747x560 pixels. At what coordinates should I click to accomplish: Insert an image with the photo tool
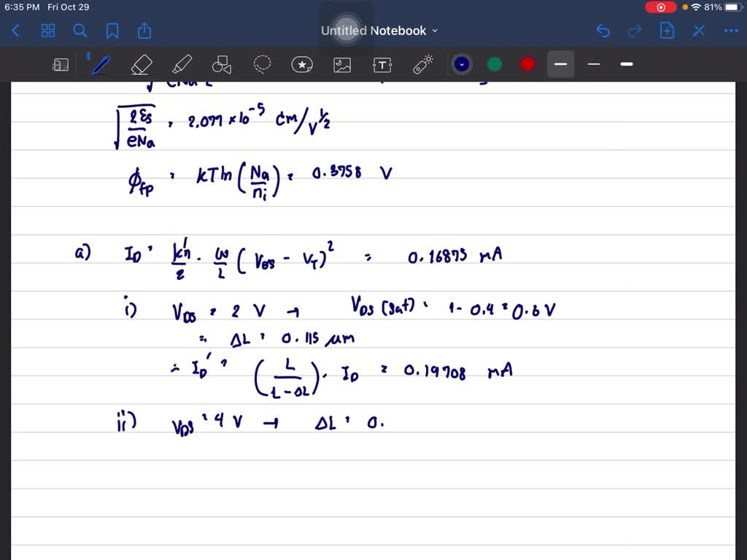point(341,64)
